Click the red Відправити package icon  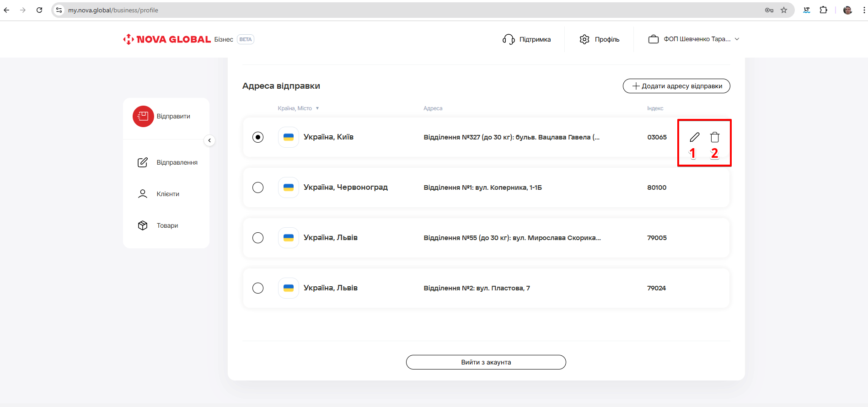tap(143, 116)
